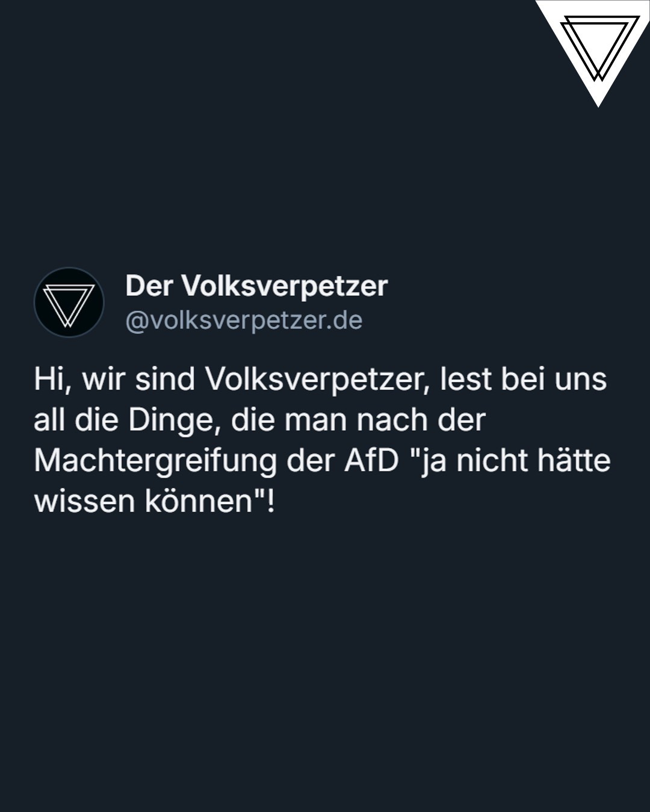Click the Volksverpetzer round profile avatar
The width and height of the screenshot is (650, 812).
(x=69, y=302)
